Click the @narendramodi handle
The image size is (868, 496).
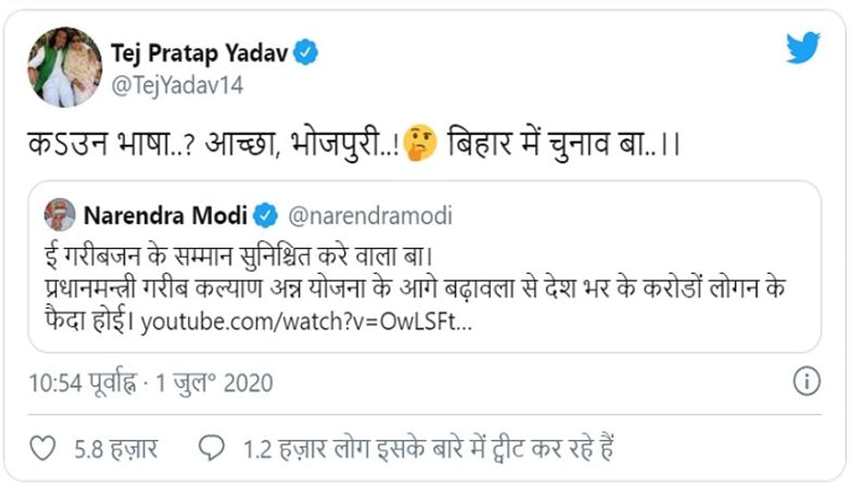(370, 216)
